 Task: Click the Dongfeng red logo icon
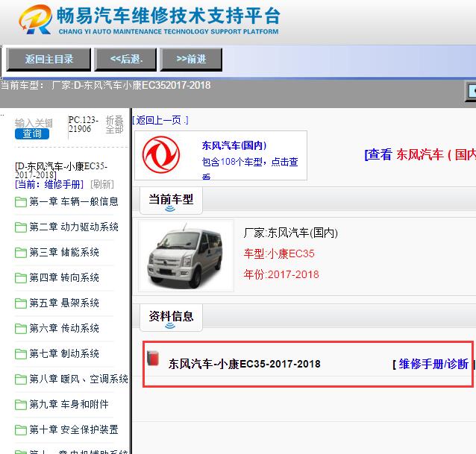point(161,154)
